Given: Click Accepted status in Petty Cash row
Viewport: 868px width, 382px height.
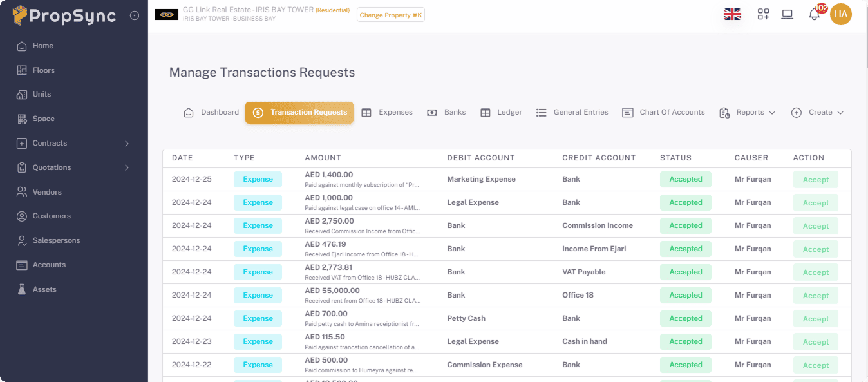Looking at the screenshot, I should [686, 318].
